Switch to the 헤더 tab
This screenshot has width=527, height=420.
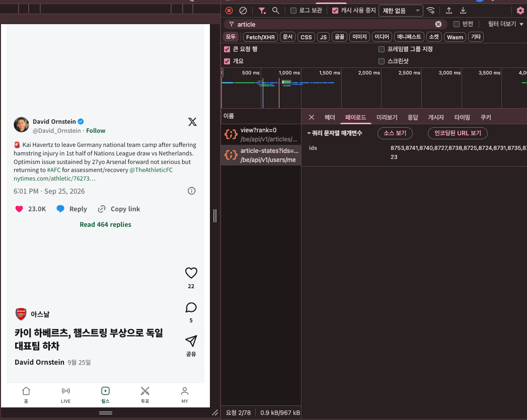click(330, 118)
